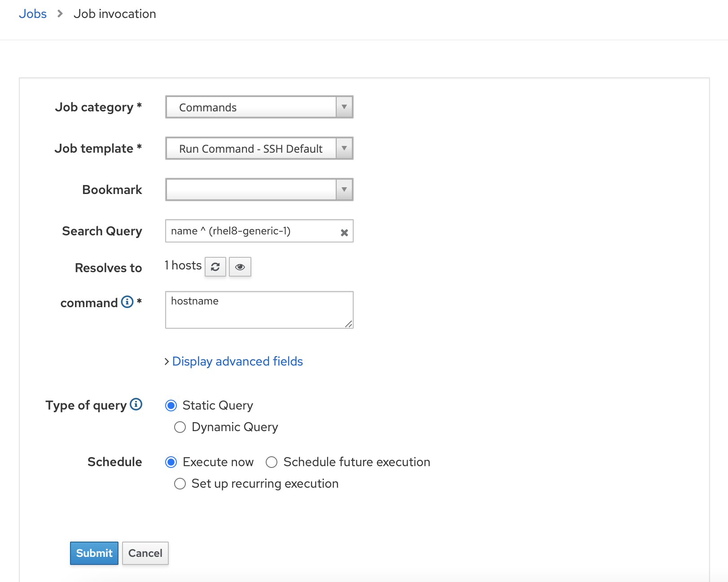The height and width of the screenshot is (582, 728).
Task: Open the Job template dropdown
Action: click(259, 149)
